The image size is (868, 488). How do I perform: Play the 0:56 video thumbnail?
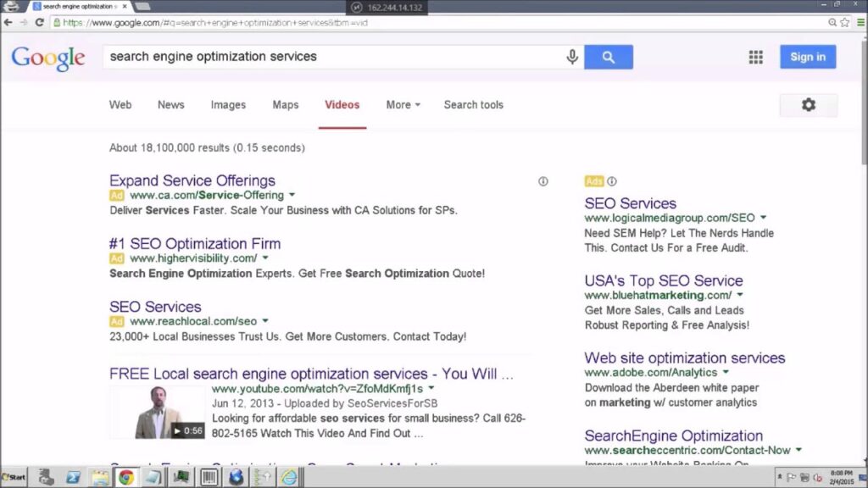[157, 413]
